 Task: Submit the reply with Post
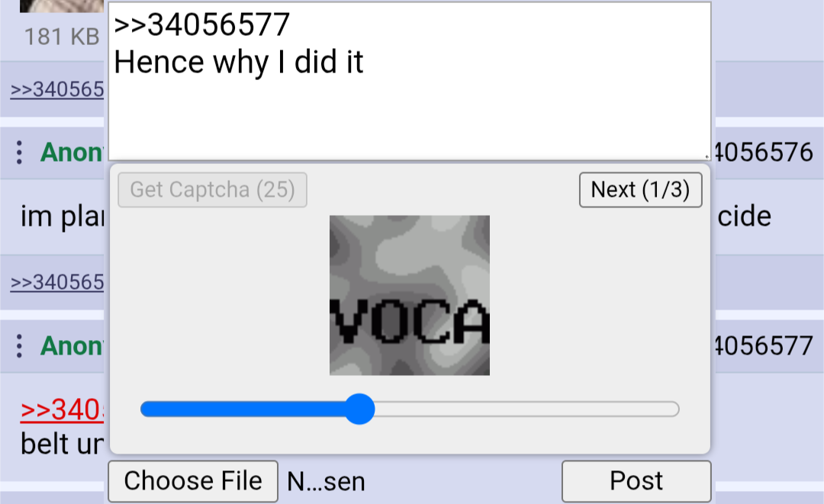636,481
